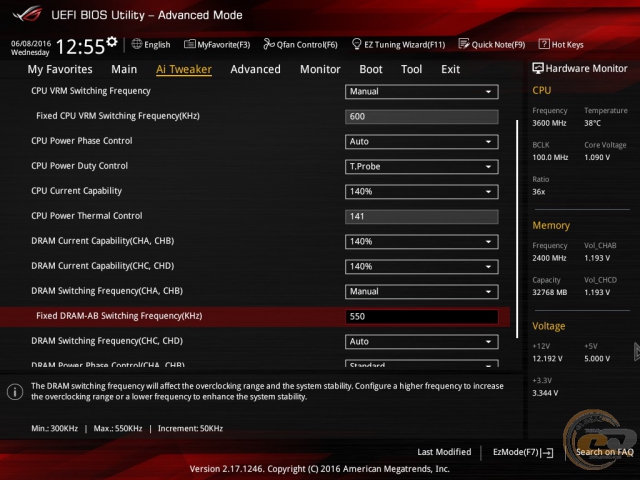Screen dimensions: 640x480
Task: Select the Ai Tweaker tab
Action: tap(184, 69)
